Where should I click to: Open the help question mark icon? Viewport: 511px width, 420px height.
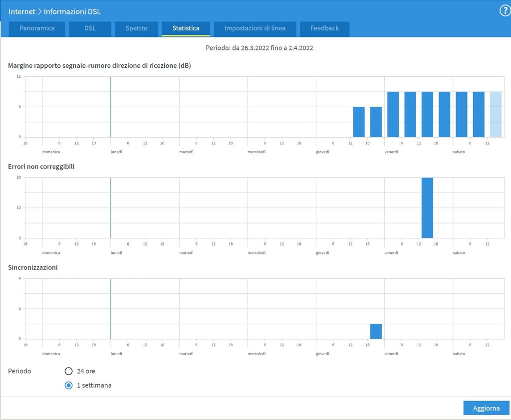pyautogui.click(x=505, y=11)
